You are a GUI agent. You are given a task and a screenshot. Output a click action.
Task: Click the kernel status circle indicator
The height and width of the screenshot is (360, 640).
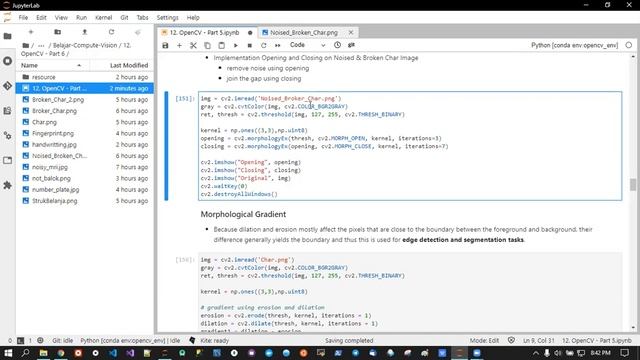(x=629, y=45)
